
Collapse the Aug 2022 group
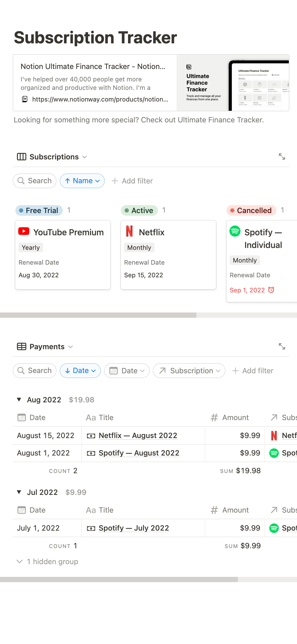pyautogui.click(x=19, y=399)
